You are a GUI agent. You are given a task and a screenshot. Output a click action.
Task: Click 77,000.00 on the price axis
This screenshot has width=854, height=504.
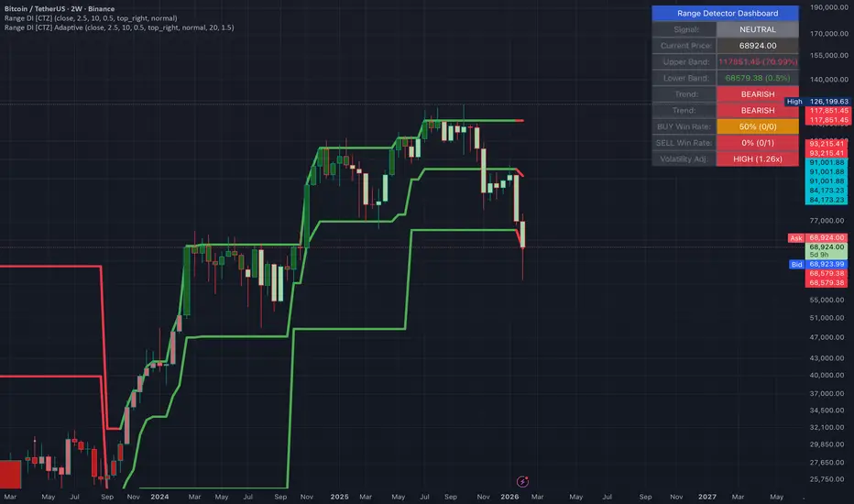click(x=827, y=221)
